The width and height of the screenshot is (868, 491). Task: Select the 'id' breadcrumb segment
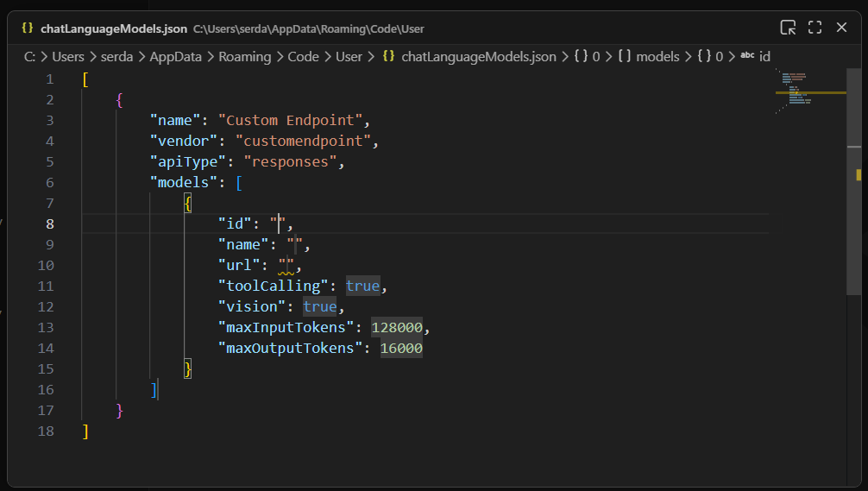[764, 56]
